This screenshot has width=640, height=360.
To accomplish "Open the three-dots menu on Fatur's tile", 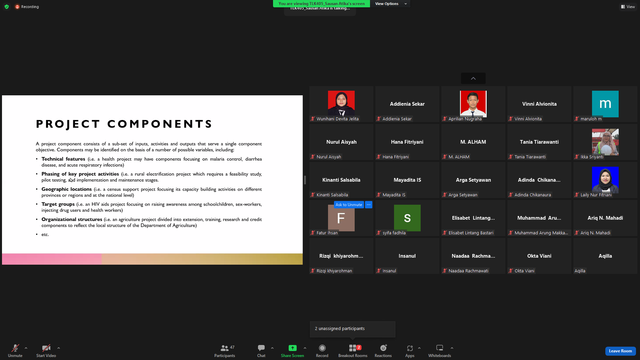I will pos(369,204).
